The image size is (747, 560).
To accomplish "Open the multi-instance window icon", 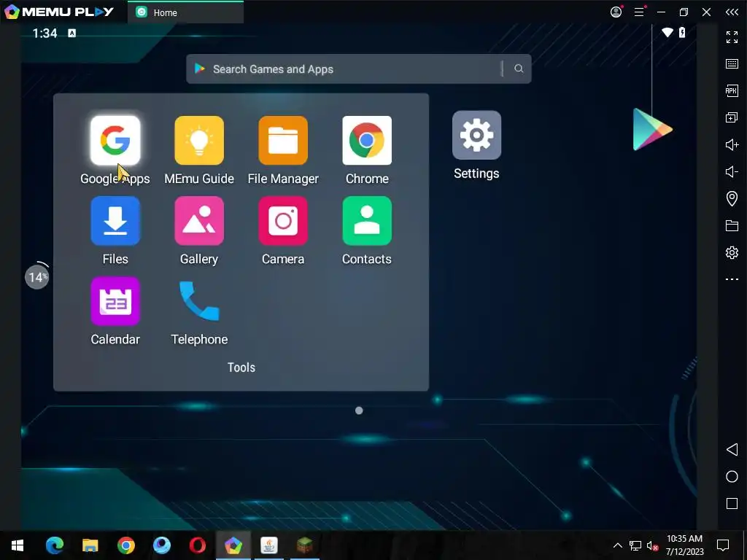I will pos(732,117).
